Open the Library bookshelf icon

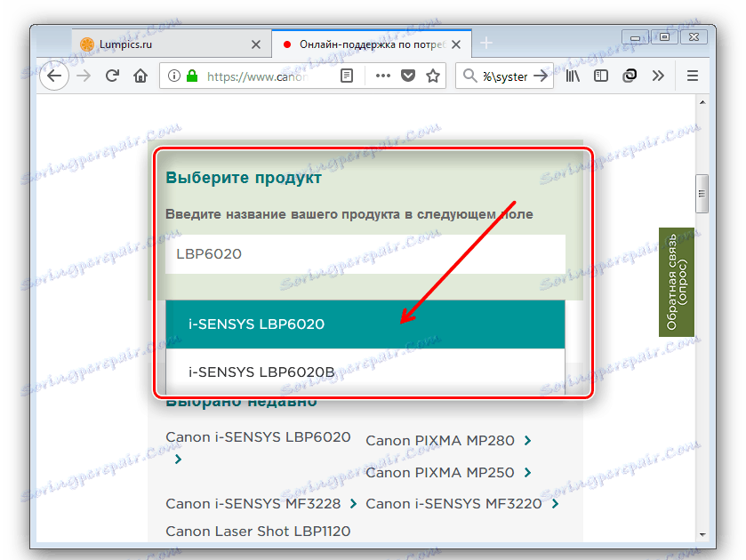tap(573, 76)
